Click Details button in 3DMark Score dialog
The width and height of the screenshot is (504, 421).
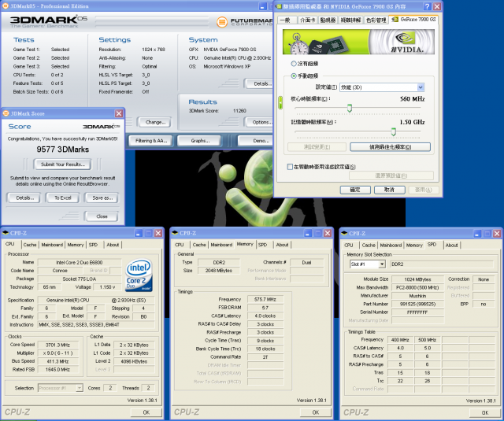(24, 198)
